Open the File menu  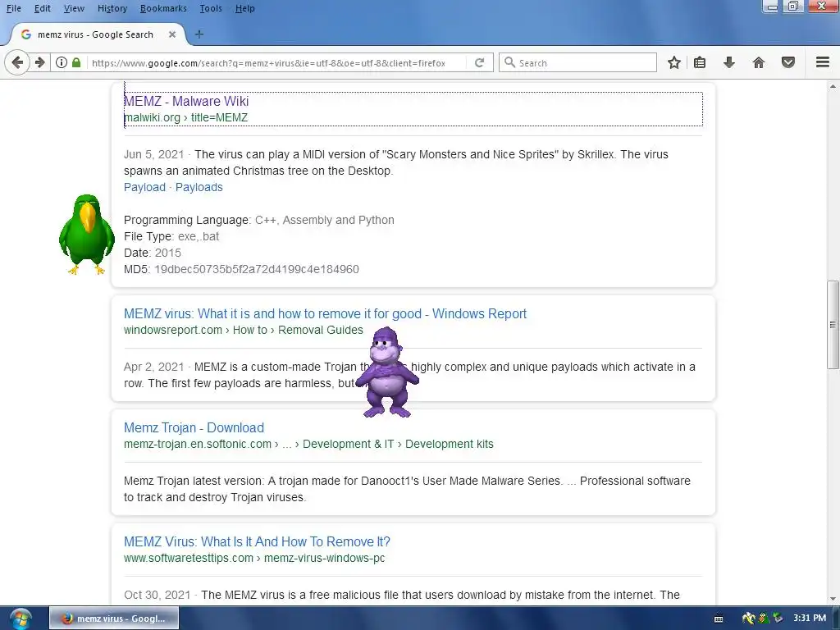click(14, 8)
